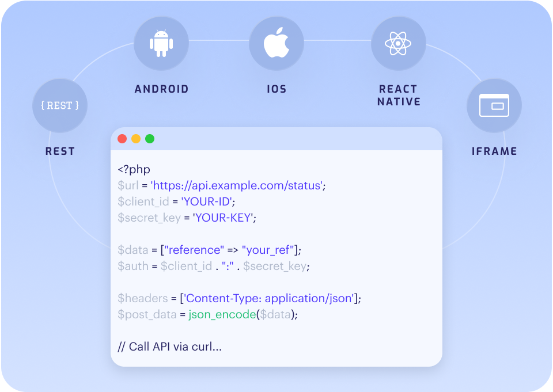
Task: Click the json_encode function name
Action: tap(222, 314)
